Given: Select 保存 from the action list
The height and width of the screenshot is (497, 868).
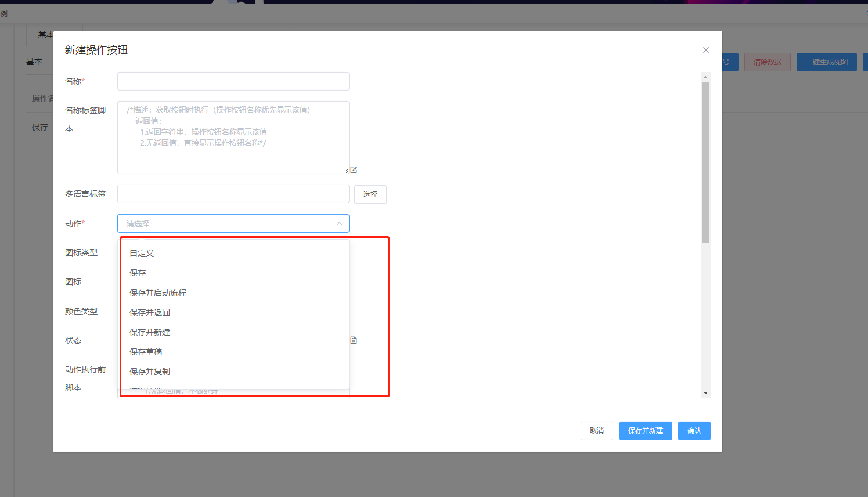Looking at the screenshot, I should (235, 273).
